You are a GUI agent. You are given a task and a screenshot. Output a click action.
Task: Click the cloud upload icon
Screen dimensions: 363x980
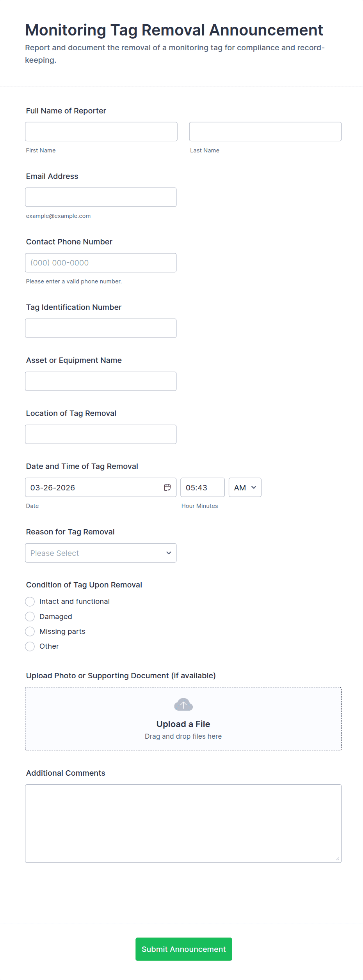point(183,704)
